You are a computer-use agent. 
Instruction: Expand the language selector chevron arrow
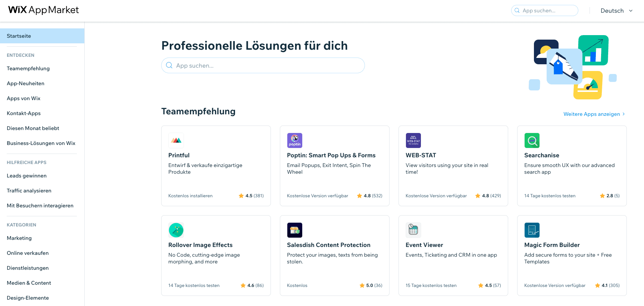(x=631, y=11)
